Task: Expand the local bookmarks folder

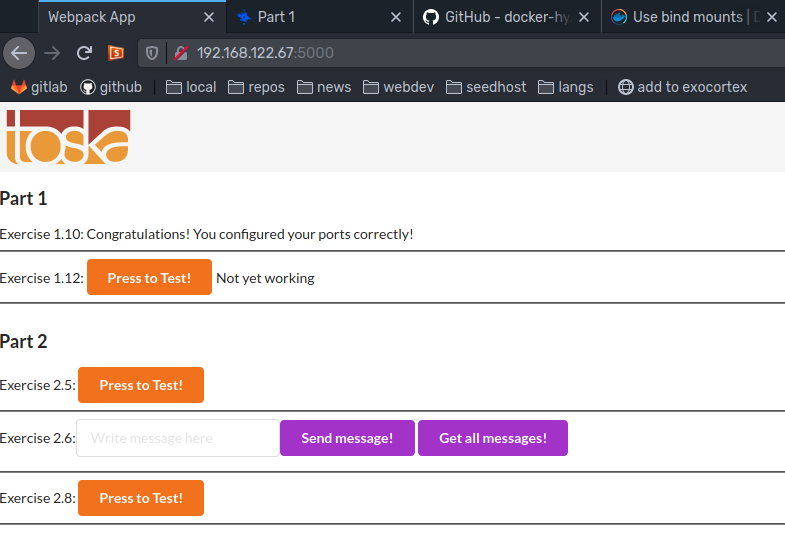Action: tap(190, 87)
